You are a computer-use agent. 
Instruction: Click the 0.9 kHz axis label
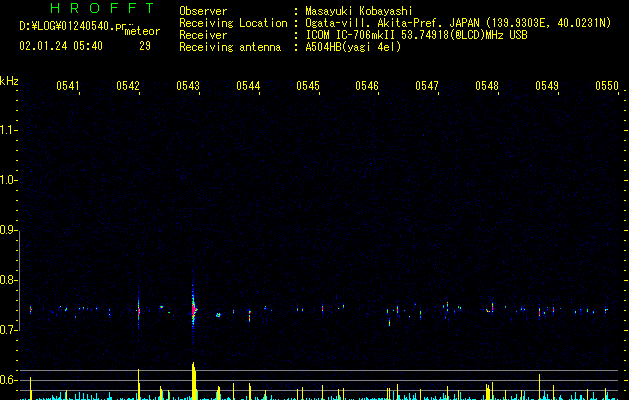(8, 230)
